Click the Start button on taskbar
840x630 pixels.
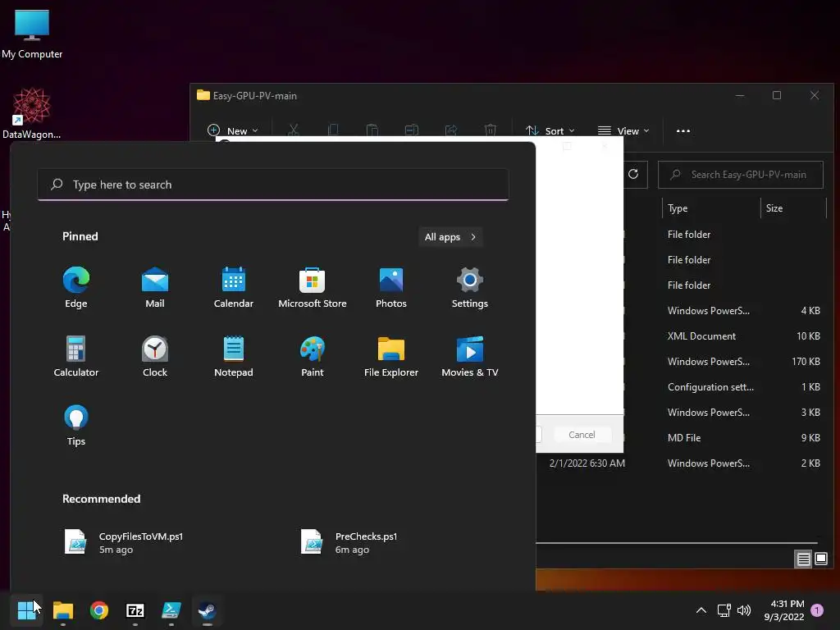pyautogui.click(x=25, y=610)
